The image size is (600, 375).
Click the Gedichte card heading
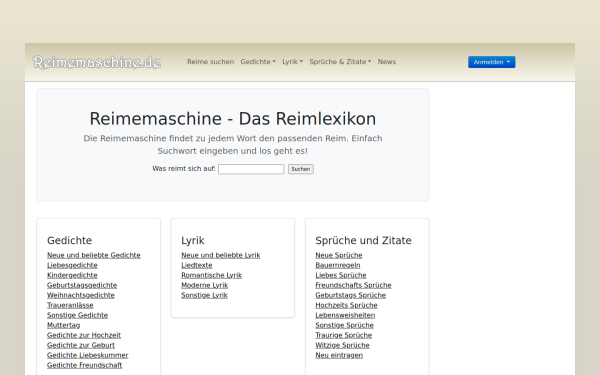pyautogui.click(x=70, y=240)
